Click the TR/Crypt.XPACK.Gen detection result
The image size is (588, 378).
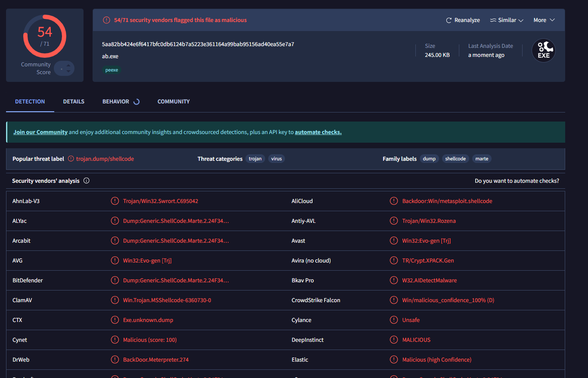[x=428, y=260]
